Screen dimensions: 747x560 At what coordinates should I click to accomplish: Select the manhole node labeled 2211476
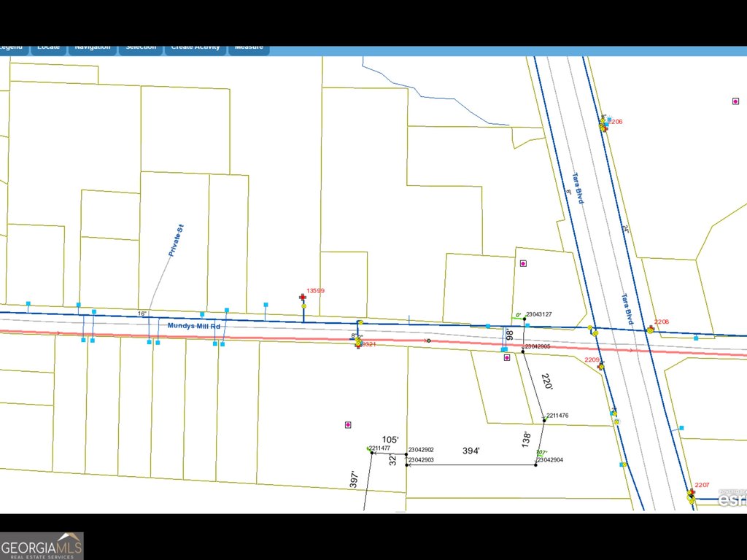click(544, 420)
